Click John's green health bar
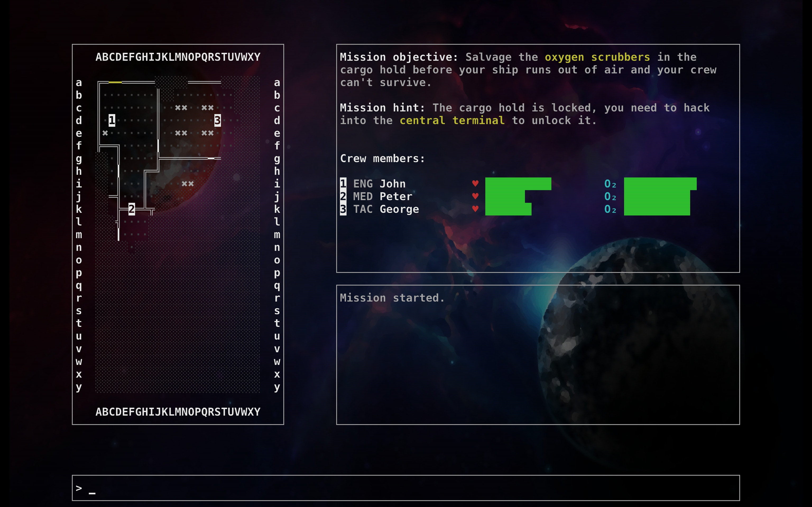The height and width of the screenshot is (507, 812). 518,184
